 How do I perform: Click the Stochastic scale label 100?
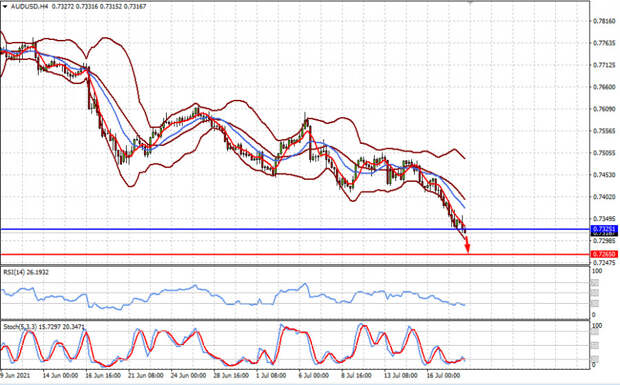[597, 326]
